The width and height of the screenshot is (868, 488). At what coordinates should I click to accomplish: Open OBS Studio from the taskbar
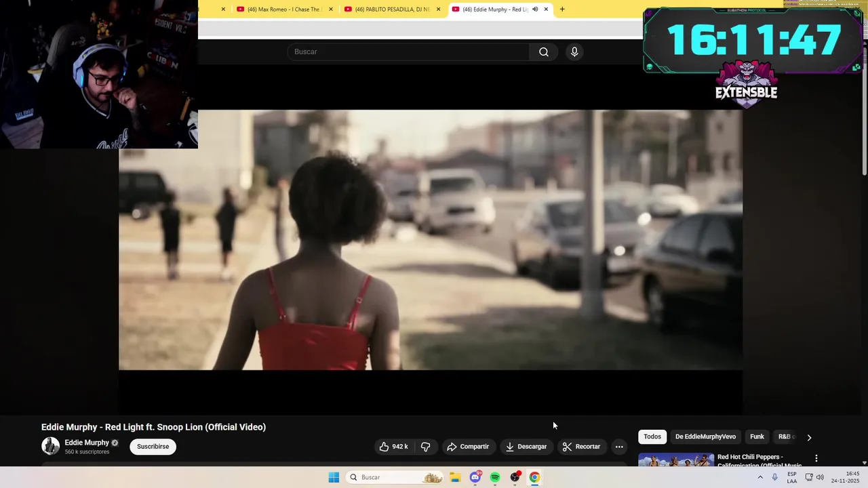tap(515, 477)
